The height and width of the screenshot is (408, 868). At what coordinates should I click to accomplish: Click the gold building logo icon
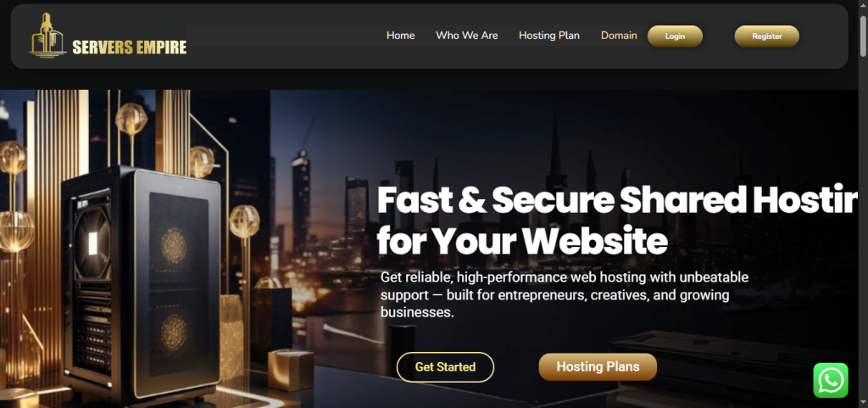[x=47, y=36]
